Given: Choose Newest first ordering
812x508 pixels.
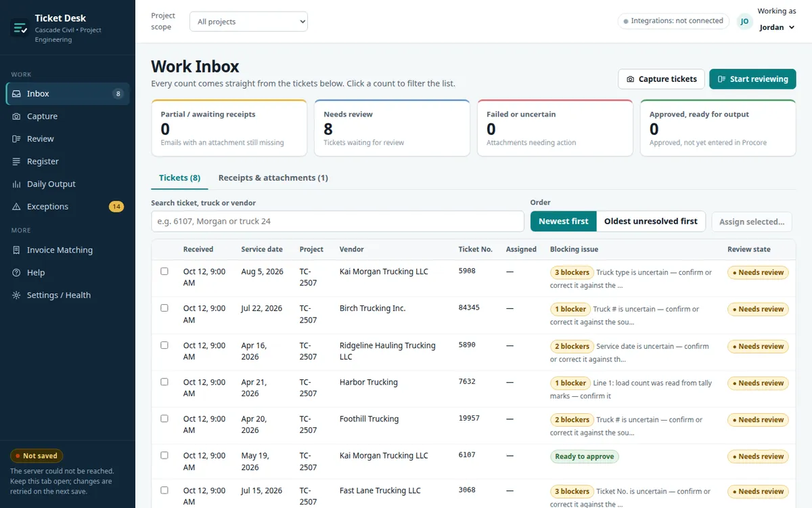Looking at the screenshot, I should [x=564, y=221].
